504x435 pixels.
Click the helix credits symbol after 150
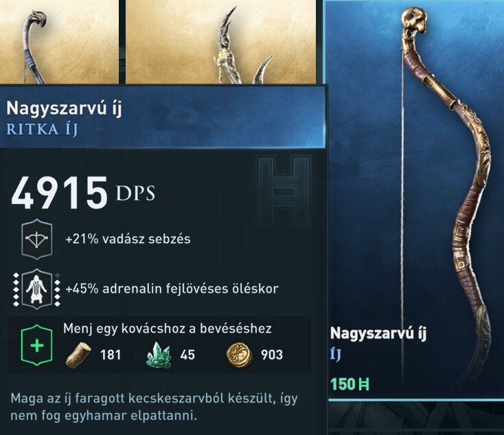click(363, 384)
